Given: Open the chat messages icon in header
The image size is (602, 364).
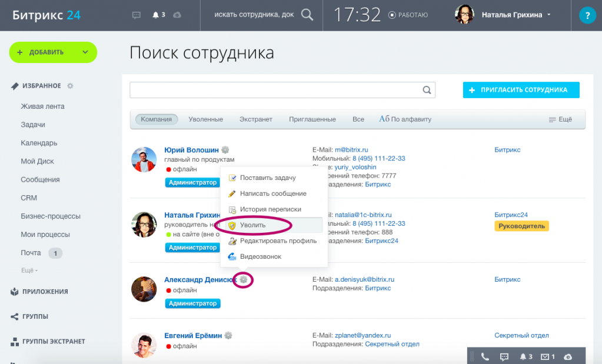Looking at the screenshot, I should 137,15.
